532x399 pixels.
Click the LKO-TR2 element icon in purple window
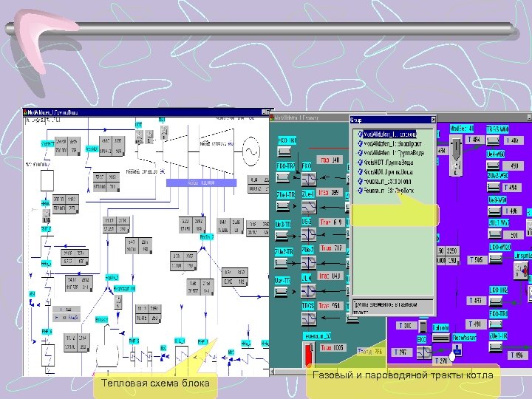coord(496,300)
